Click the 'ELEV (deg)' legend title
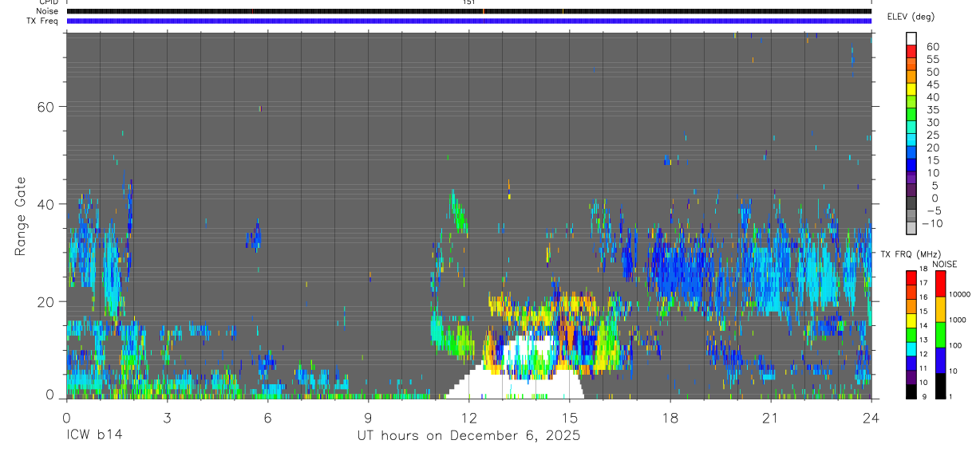980x452 pixels. (x=911, y=17)
